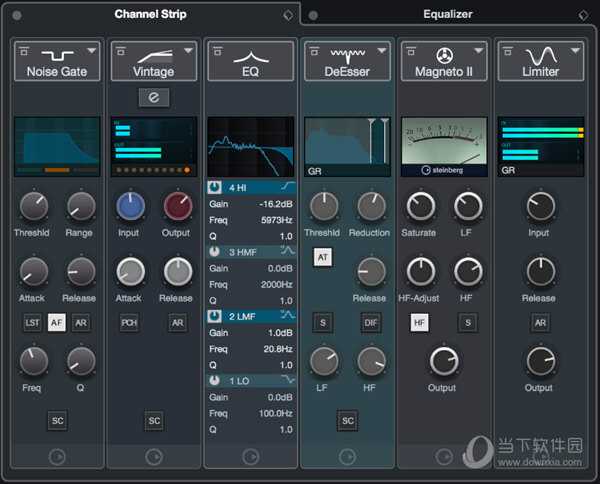Click the Channel Strip tab diamond icon

[x=288, y=15]
